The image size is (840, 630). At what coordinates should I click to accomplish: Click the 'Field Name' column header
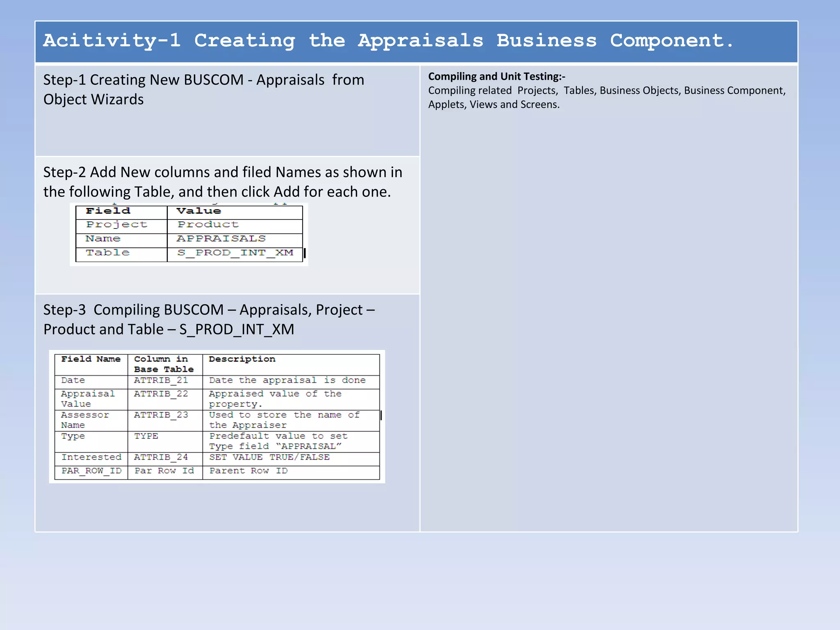[x=91, y=365]
